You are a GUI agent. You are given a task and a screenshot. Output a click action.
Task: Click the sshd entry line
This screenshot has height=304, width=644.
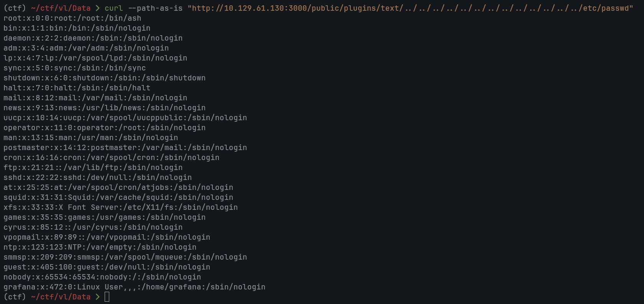coord(97,177)
